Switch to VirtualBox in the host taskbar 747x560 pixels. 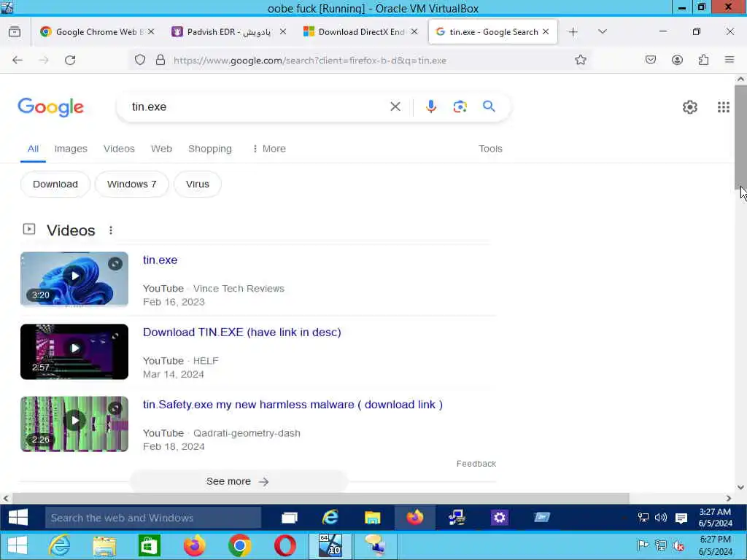(330, 545)
